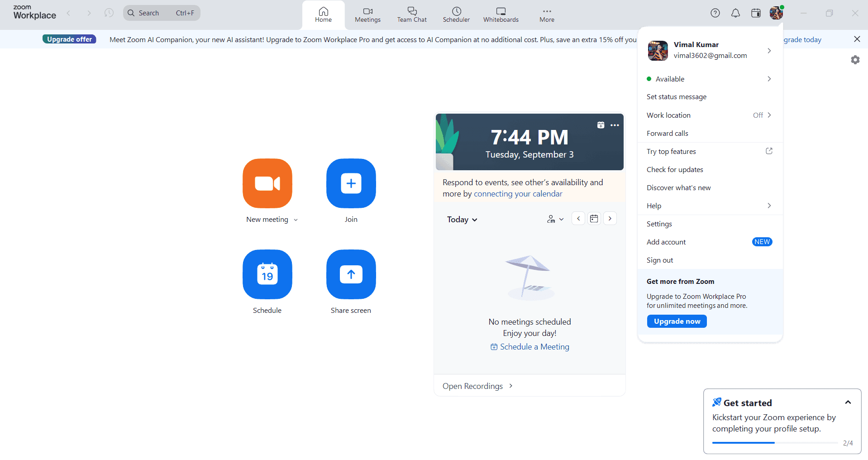This screenshot has width=868, height=460.
Task: Open the settings gear icon
Action: 855,60
